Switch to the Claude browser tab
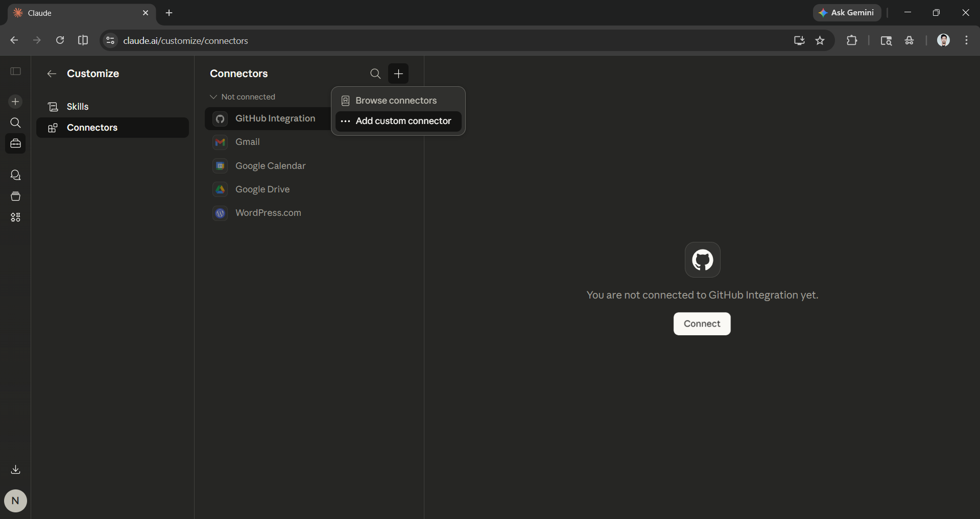 (82, 13)
